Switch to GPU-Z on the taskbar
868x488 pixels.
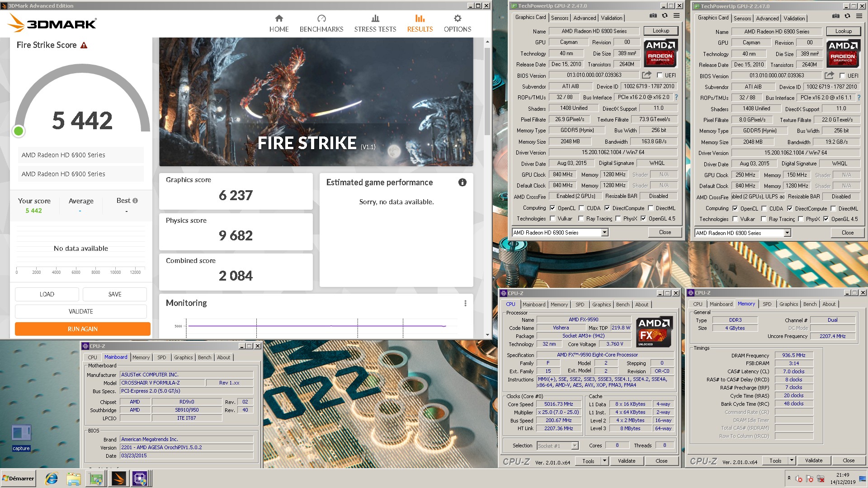tap(96, 479)
